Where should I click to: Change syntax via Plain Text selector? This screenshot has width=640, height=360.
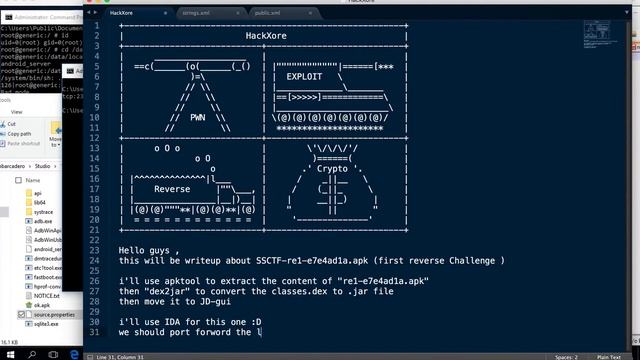[x=609, y=357]
